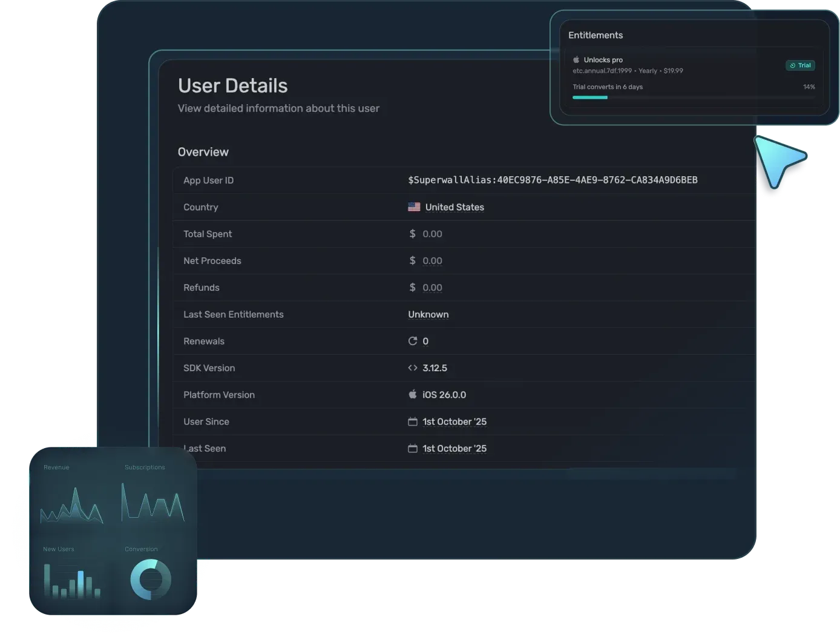Click the dollar icon in Net Proceeds row
840x634 pixels.
412,260
